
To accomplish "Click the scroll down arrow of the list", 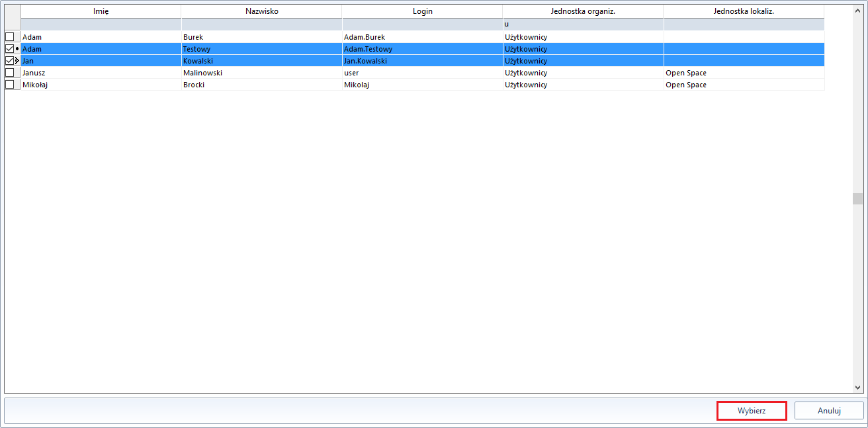I will tap(857, 388).
